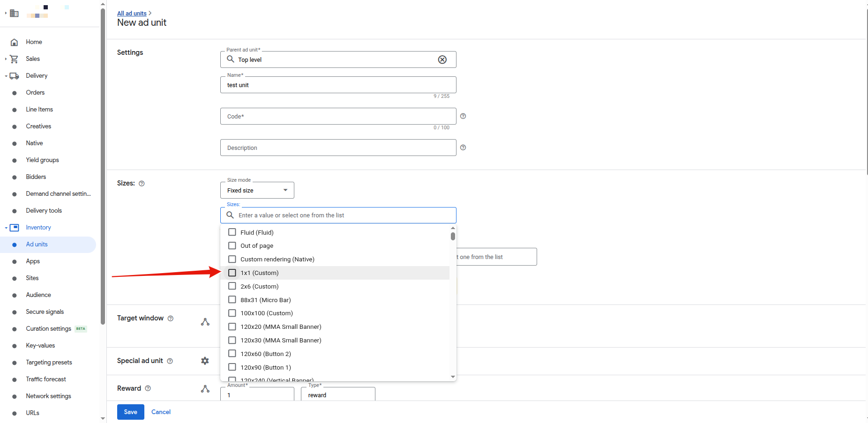Open the Size mode dropdown
The image size is (868, 423).
pos(257,190)
